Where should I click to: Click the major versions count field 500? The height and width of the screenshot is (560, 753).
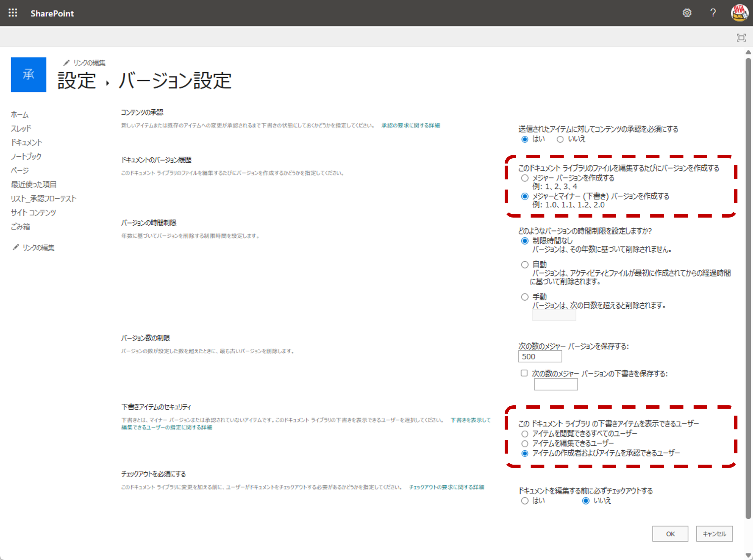[539, 357]
